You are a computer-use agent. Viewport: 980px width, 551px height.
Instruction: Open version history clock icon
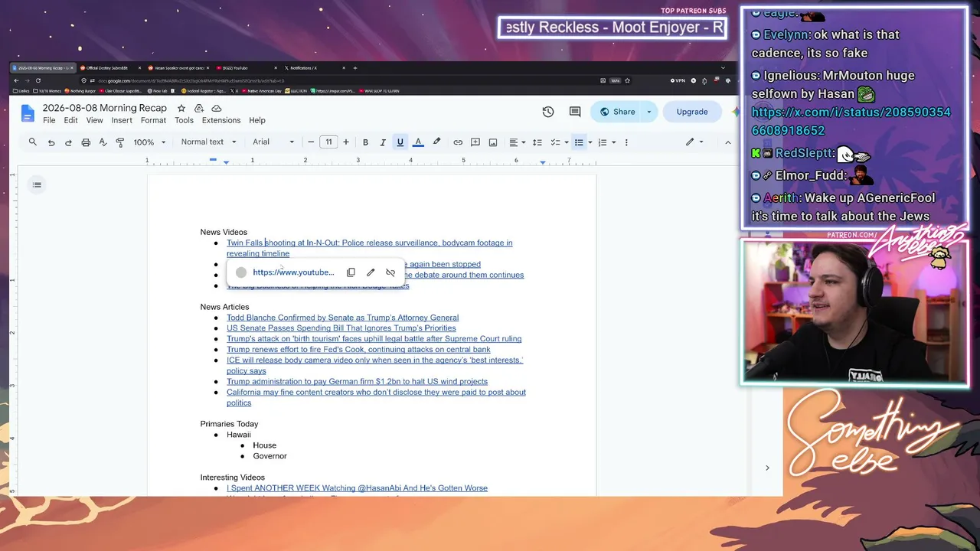point(548,112)
